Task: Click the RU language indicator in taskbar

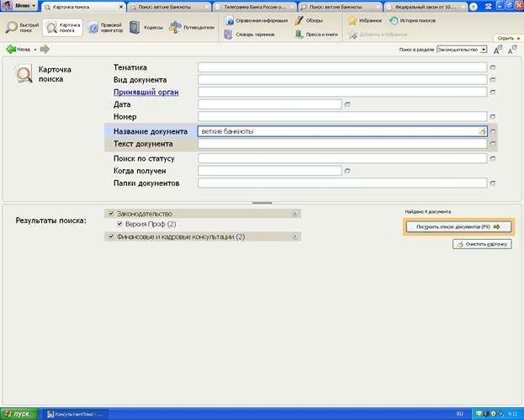Action: point(459,414)
